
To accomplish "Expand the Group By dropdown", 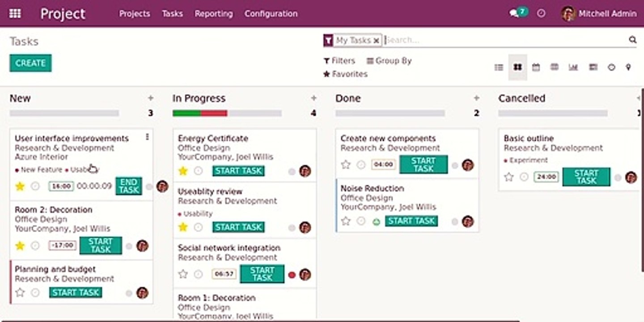I will [x=389, y=61].
